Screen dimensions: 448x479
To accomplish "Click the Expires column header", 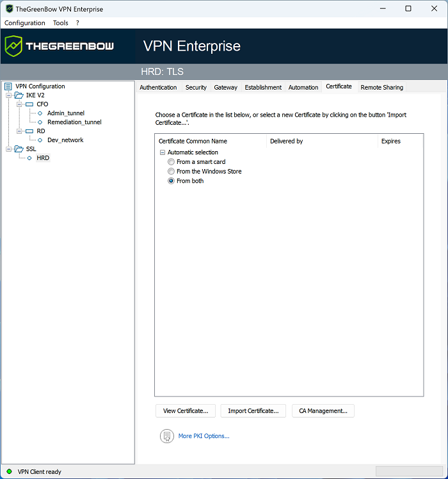I will tap(401, 141).
